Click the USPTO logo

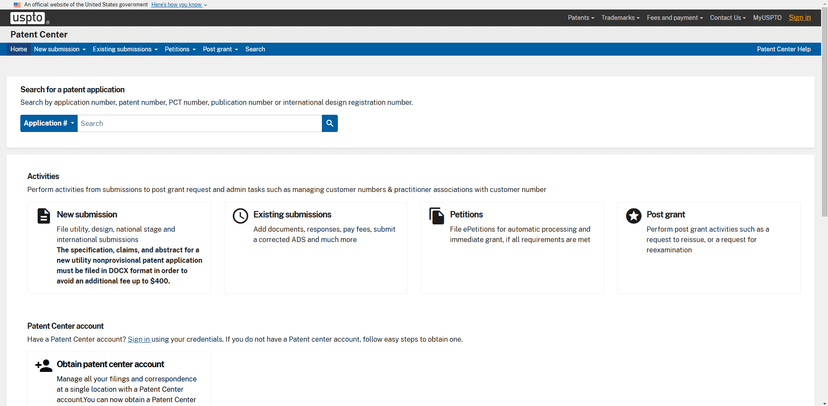29,18
